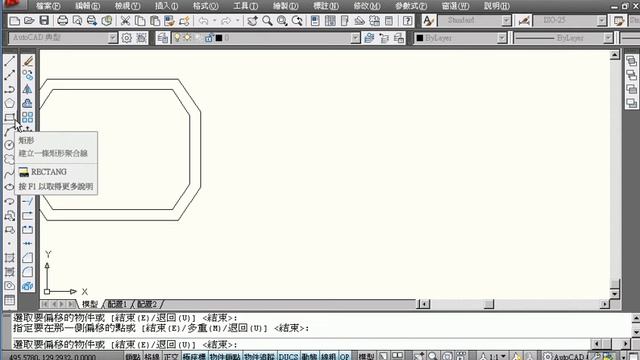Select the Copy objects modify tool
This screenshot has width=640, height=360.
tap(27, 75)
